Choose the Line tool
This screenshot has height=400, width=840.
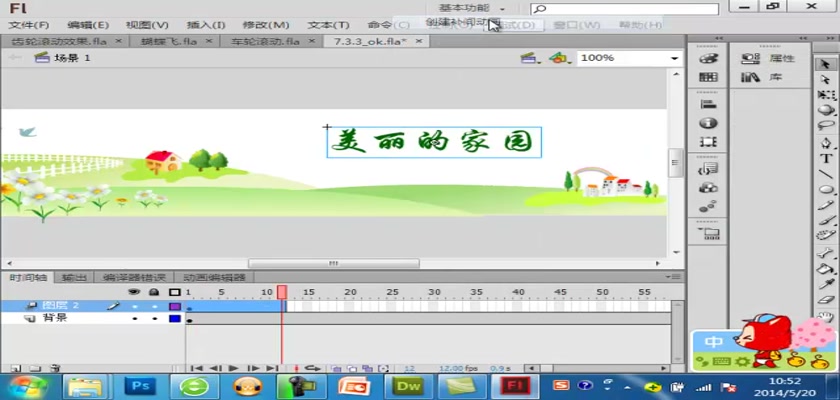[x=827, y=173]
